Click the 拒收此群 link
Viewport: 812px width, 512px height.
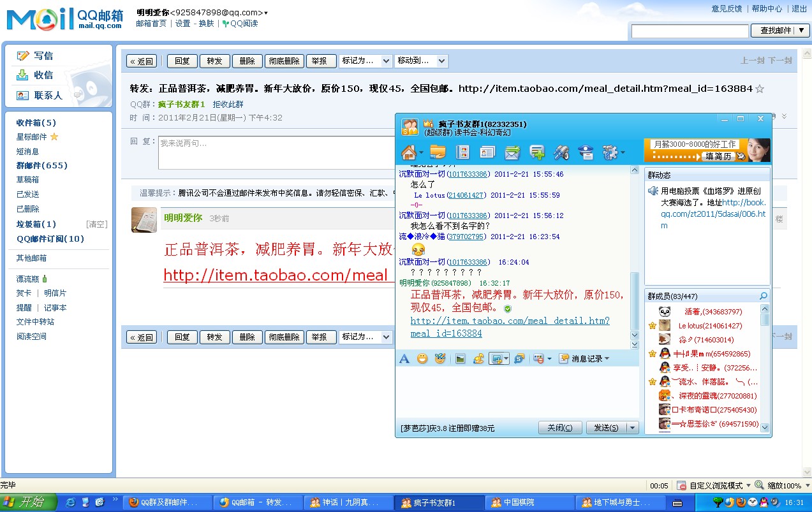coord(226,104)
